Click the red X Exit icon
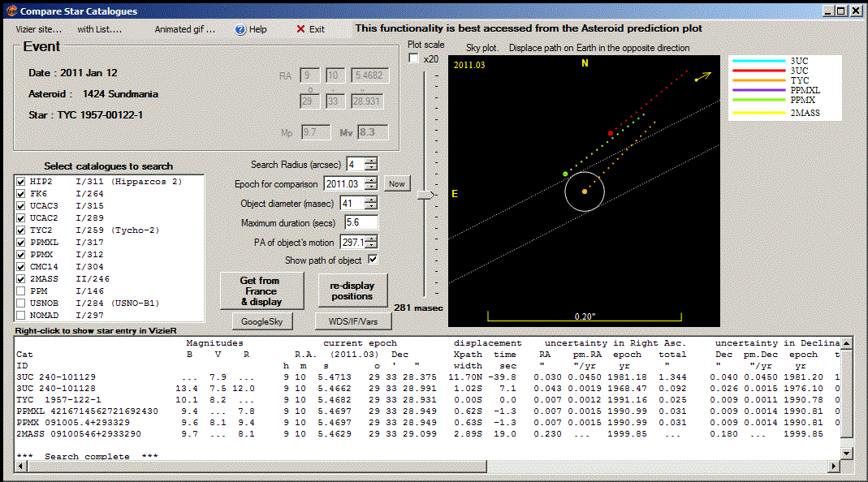This screenshot has width=868, height=482. point(300,29)
